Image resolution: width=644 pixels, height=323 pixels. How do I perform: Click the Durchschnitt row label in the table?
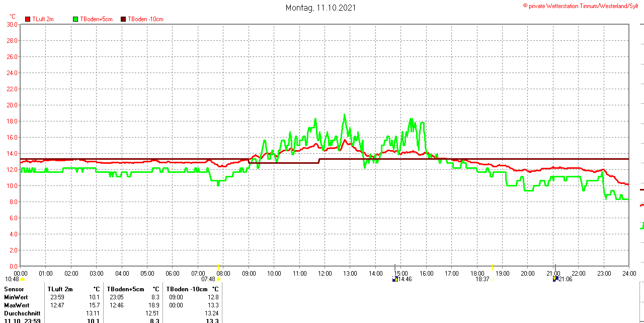pos(22,313)
